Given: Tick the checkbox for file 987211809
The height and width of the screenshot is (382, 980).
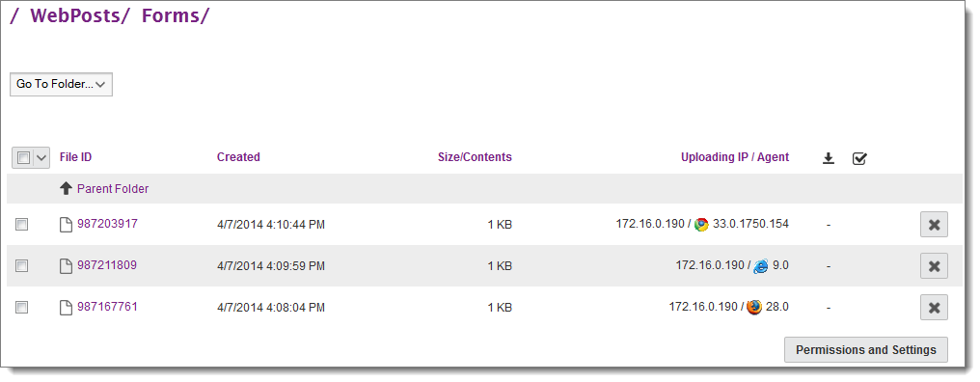Looking at the screenshot, I should 22,265.
